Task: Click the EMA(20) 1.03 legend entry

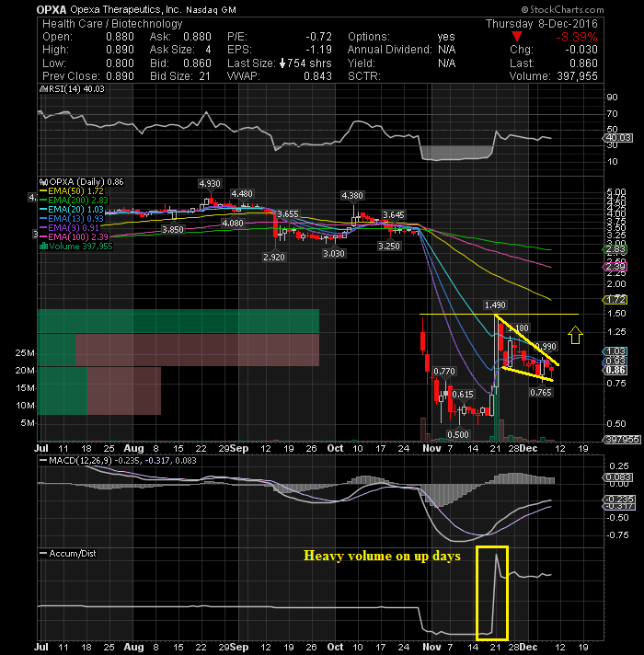Action: pyautogui.click(x=72, y=210)
